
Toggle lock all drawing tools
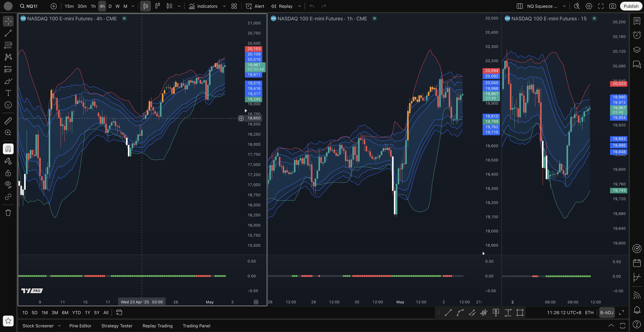pyautogui.click(x=8, y=173)
